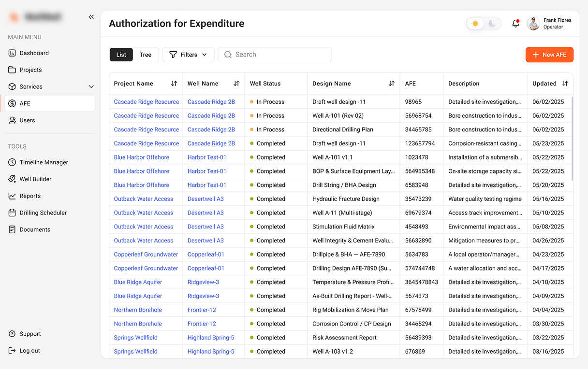Image resolution: width=588 pixels, height=369 pixels.
Task: Go to Users menu item
Action: [27, 120]
